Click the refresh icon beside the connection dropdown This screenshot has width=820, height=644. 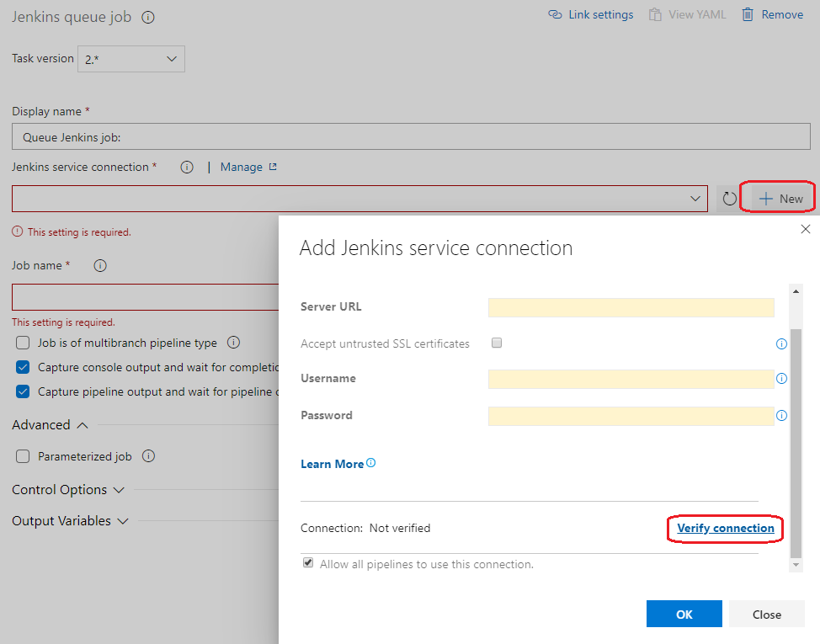[729, 200]
